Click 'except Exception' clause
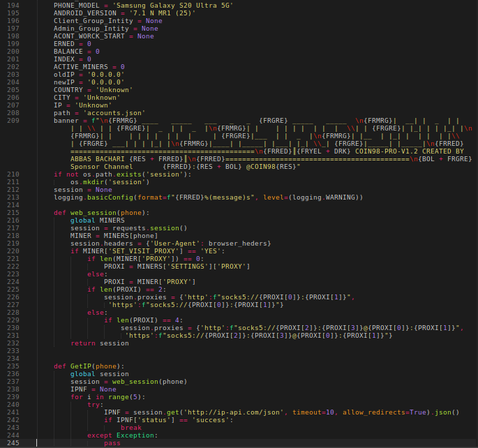478x448 pixels. (121, 435)
